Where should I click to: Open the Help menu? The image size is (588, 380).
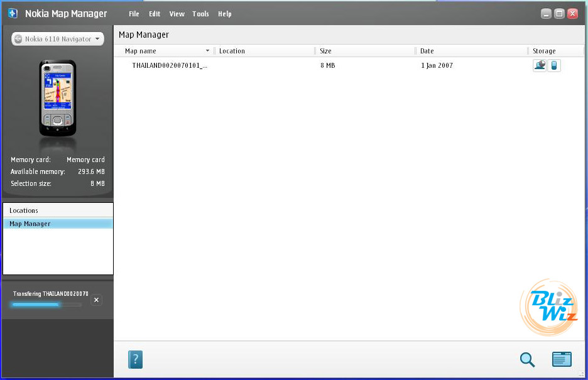225,14
